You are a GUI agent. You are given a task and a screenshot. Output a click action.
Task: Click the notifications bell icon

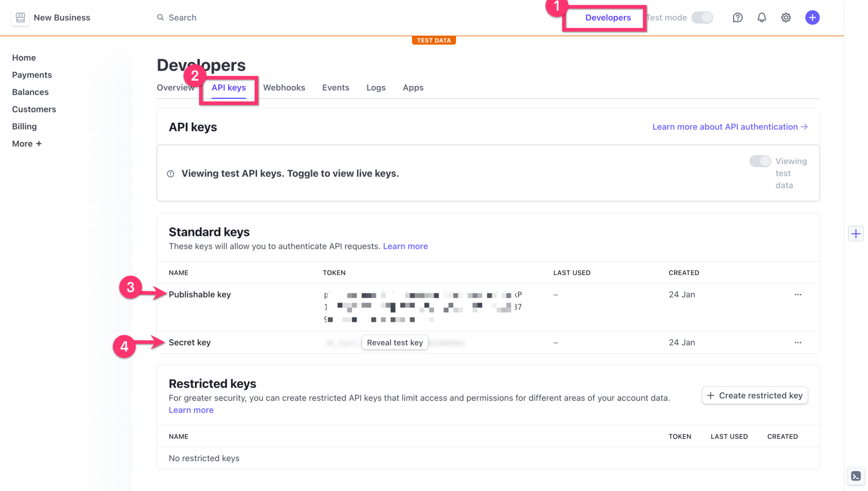[762, 18]
